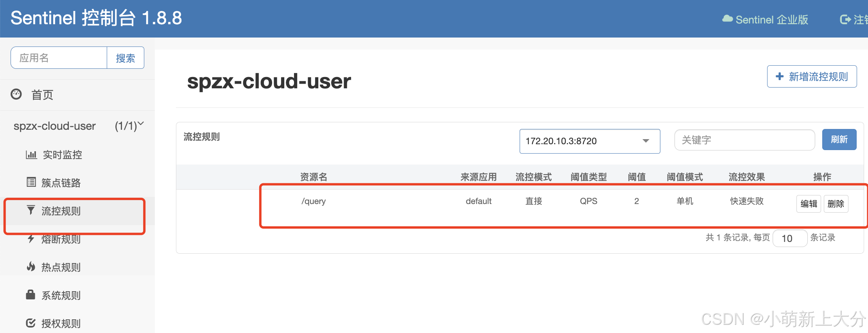Click the 搜索 button
This screenshot has height=333, width=868.
pos(126,58)
